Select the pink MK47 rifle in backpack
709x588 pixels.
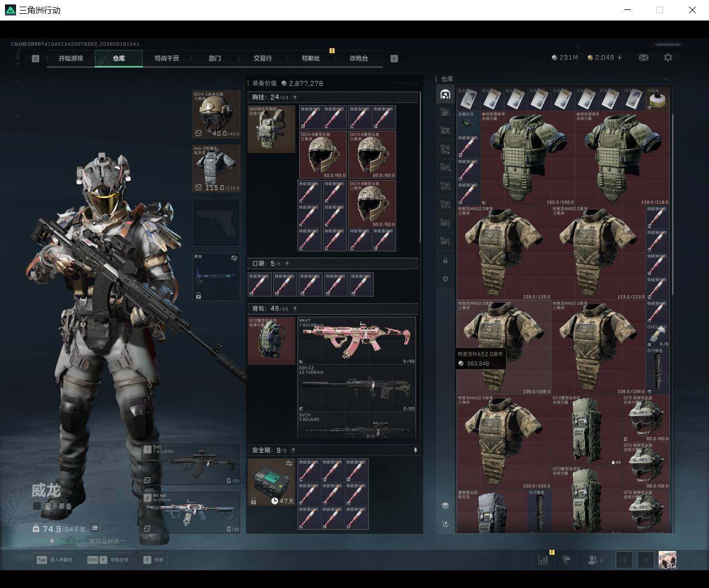(357, 340)
